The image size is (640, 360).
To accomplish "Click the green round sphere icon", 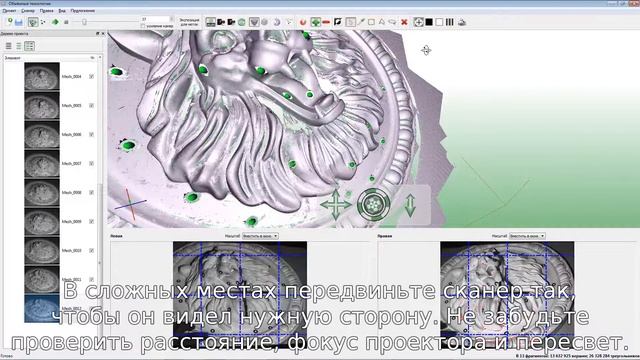I will pyautogui.click(x=242, y=22).
